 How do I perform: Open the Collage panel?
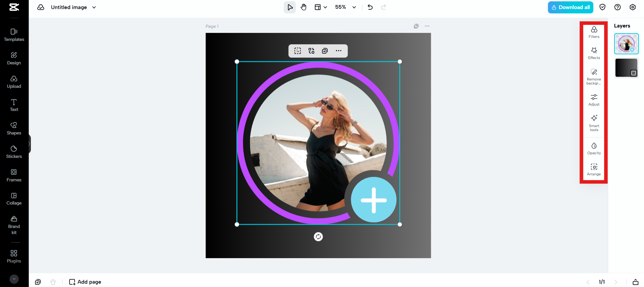[x=14, y=199]
